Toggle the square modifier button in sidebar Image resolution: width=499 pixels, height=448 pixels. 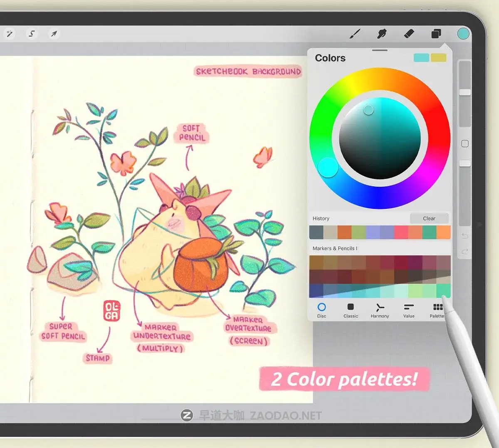[465, 144]
